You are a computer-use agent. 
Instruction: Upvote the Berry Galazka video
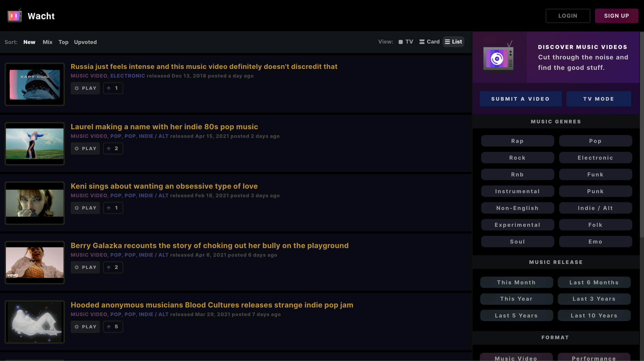click(x=113, y=268)
